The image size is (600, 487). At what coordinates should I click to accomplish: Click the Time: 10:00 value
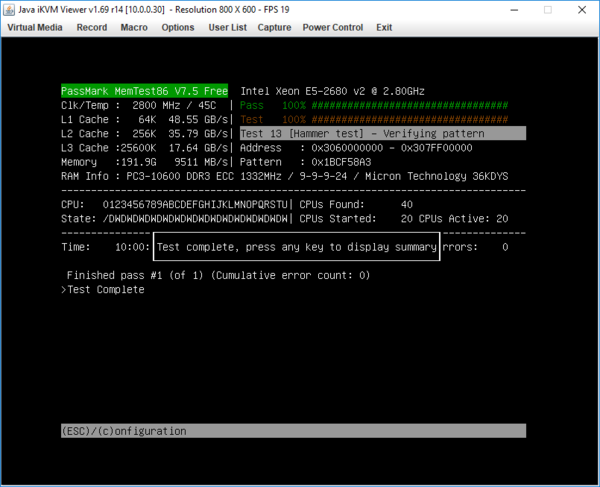[133, 247]
